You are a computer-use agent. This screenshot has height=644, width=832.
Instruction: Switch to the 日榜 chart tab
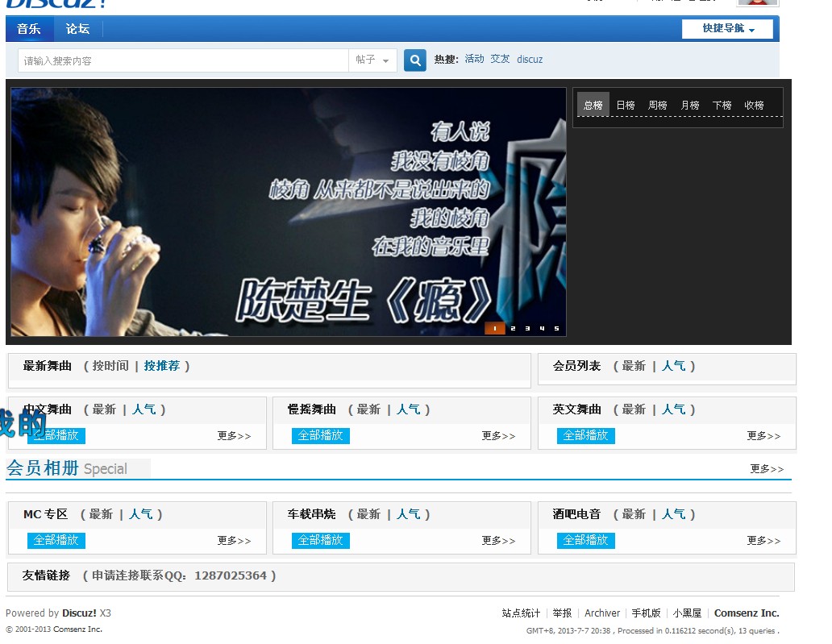click(626, 105)
